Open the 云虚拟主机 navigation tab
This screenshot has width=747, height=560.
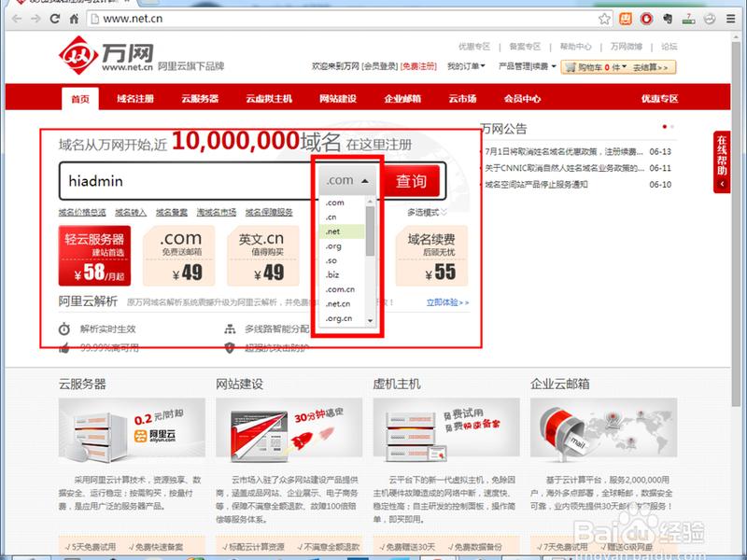coord(269,99)
